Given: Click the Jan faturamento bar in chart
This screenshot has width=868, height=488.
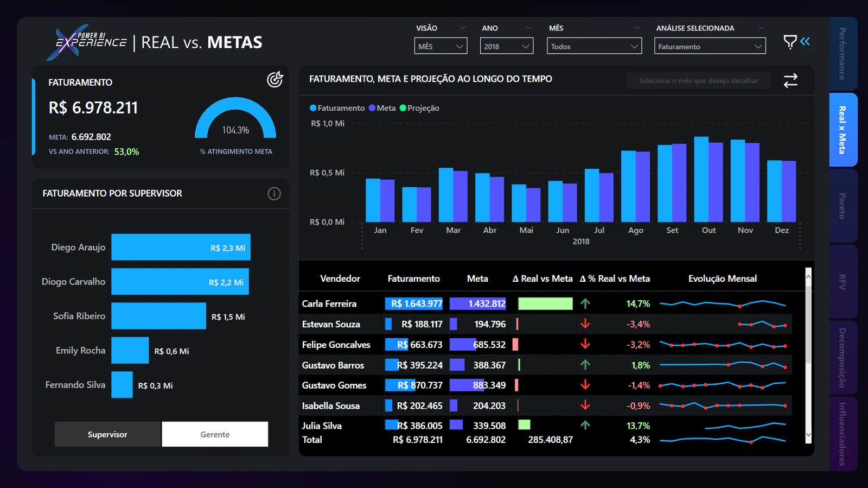Looking at the screenshot, I should 373,200.
